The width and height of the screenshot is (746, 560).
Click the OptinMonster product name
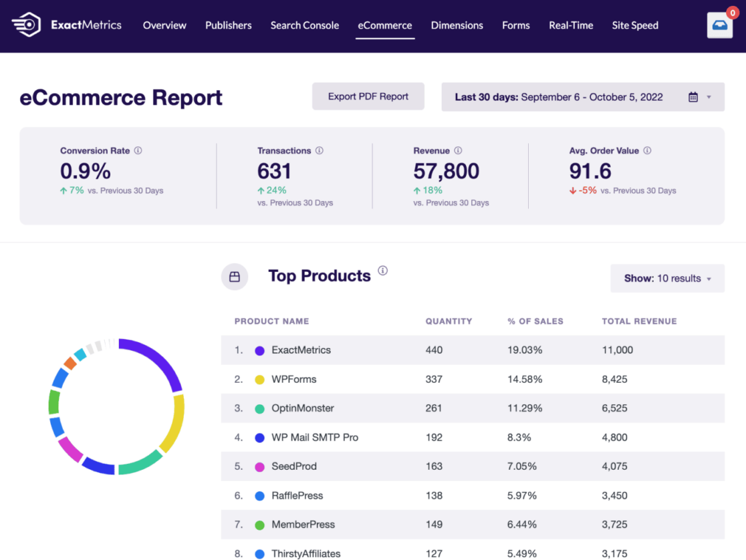click(303, 408)
